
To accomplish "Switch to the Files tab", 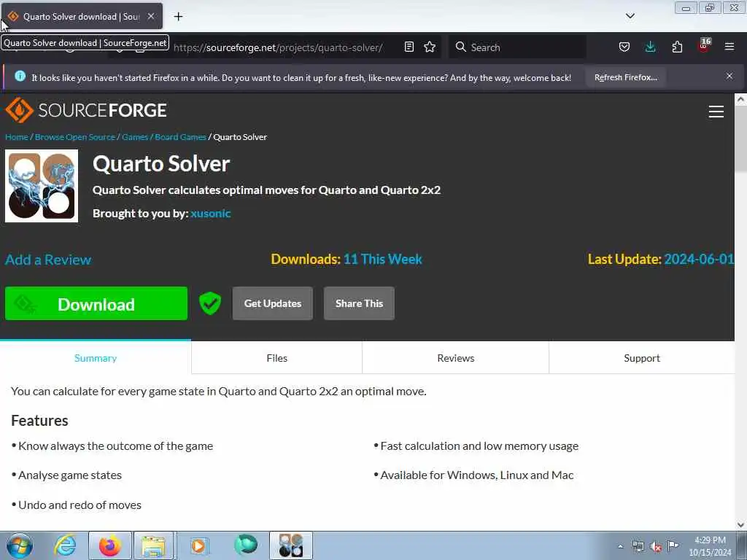I will click(276, 358).
